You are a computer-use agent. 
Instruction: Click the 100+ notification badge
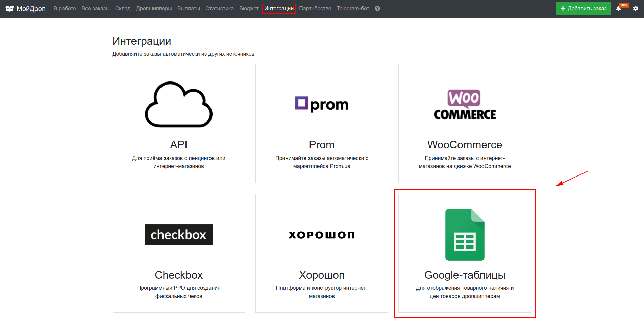coord(624,5)
